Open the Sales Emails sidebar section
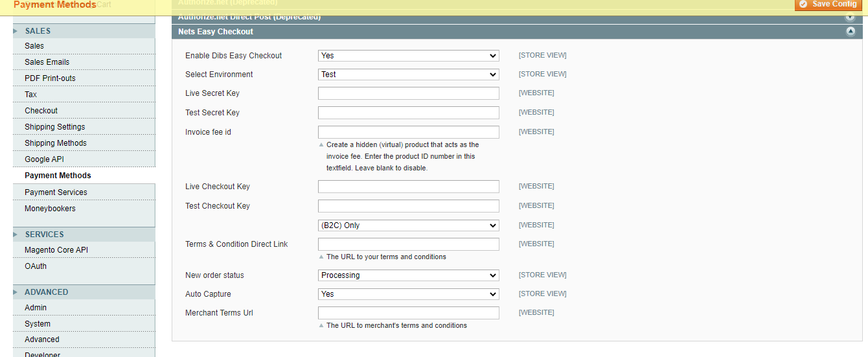The width and height of the screenshot is (868, 357). 84,62
